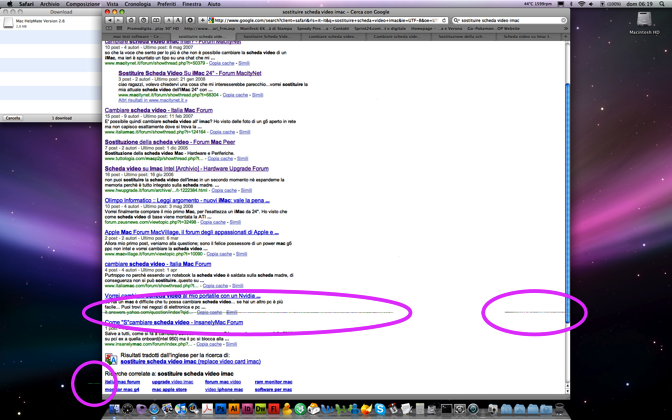Open 'Sostituire Scheda Video Su iMac 24"' result

pyautogui.click(x=190, y=73)
